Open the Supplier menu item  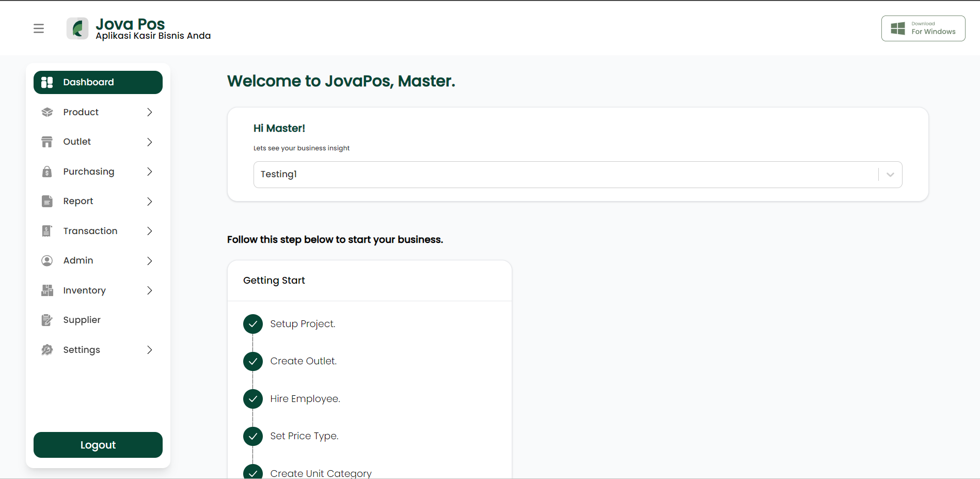pyautogui.click(x=98, y=320)
